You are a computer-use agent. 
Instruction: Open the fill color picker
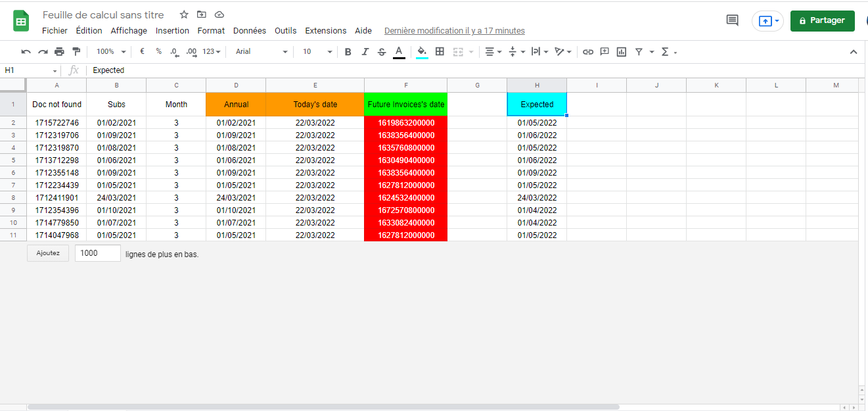click(422, 52)
